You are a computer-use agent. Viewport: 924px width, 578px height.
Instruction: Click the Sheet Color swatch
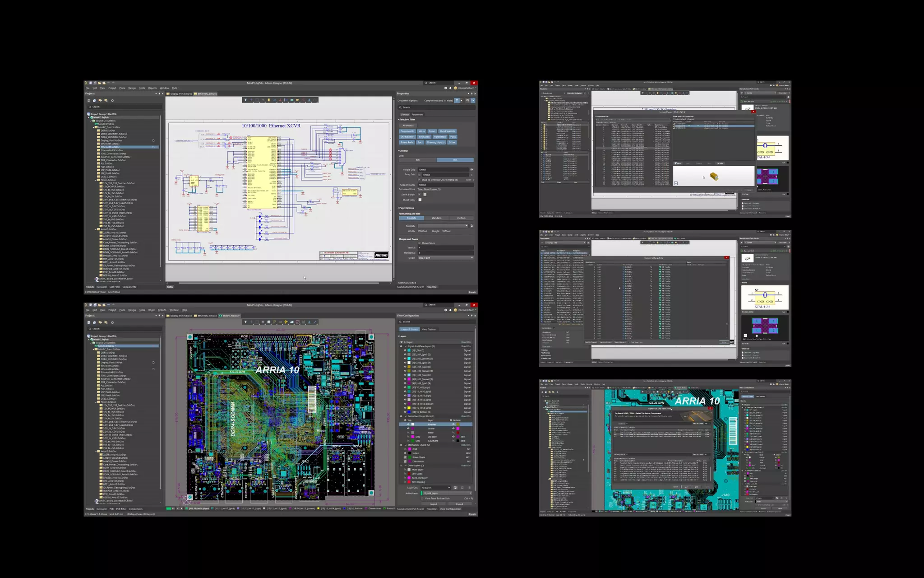[420, 200]
